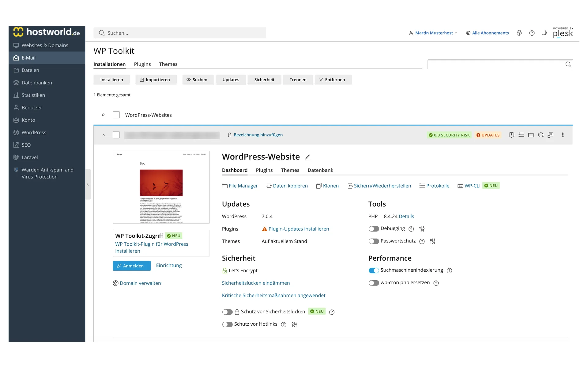Collapse the site details chevron
Screen dimensions: 588x368
(x=103, y=135)
